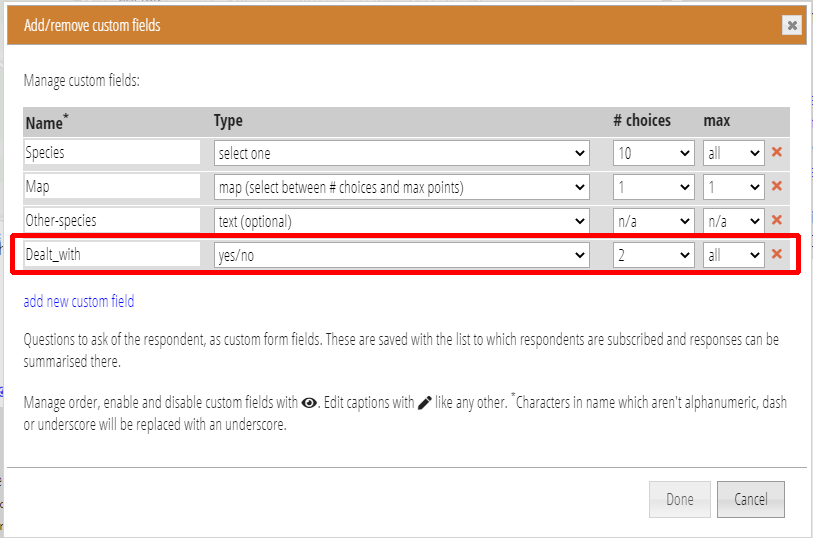Open the Other-species type dropdown
This screenshot has width=813, height=538.
point(402,221)
